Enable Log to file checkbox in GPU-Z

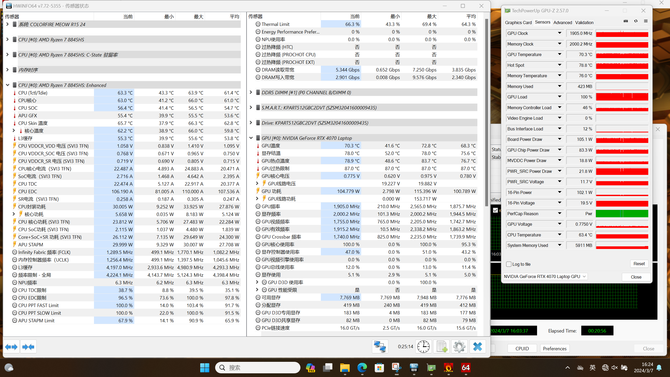point(509,264)
